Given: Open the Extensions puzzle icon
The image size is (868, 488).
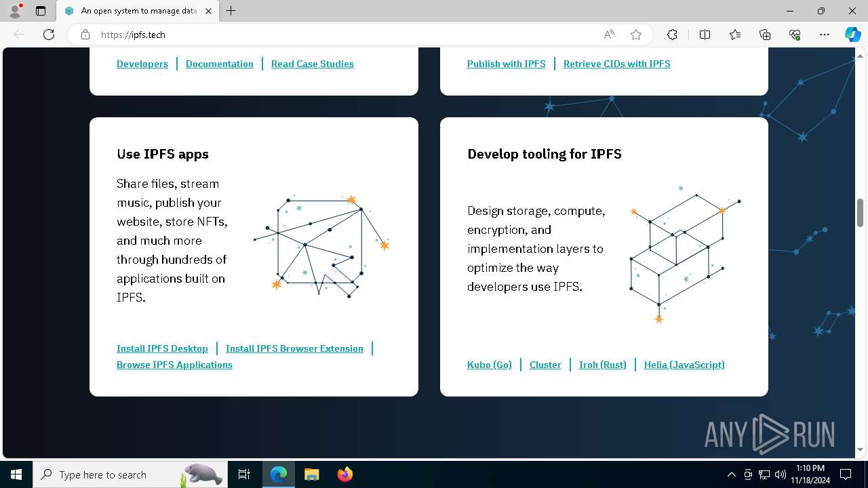Looking at the screenshot, I should click(672, 35).
